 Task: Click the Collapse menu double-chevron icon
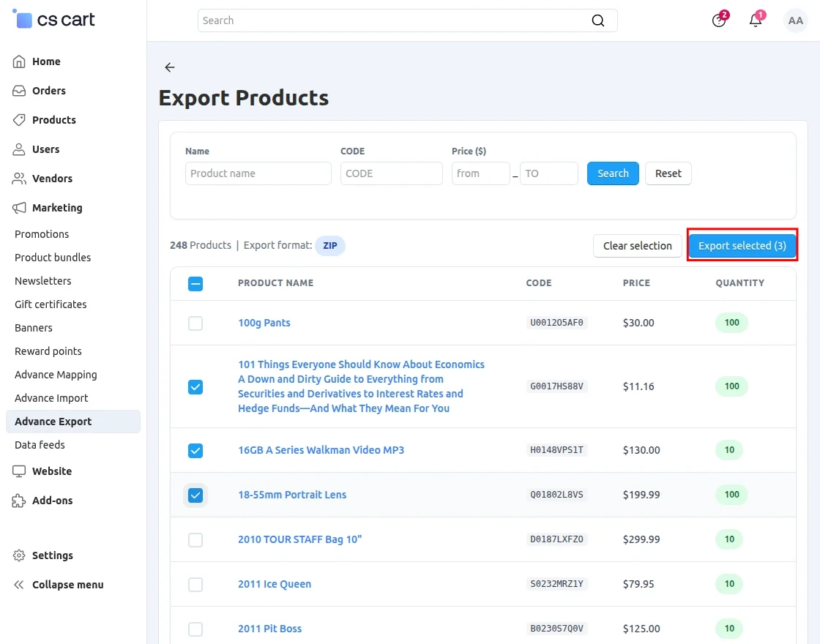tap(19, 585)
